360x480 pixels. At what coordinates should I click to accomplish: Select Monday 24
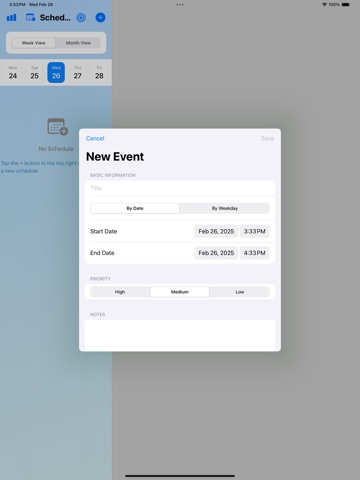tap(13, 73)
